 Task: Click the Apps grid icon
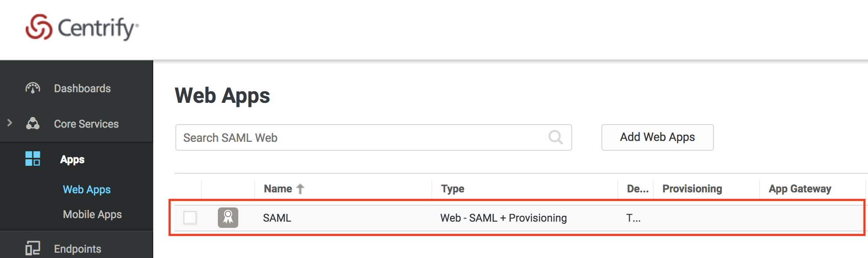33,159
